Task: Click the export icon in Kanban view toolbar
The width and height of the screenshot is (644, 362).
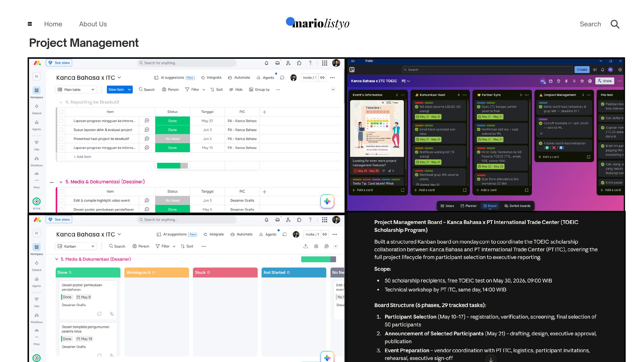Action: click(306, 246)
